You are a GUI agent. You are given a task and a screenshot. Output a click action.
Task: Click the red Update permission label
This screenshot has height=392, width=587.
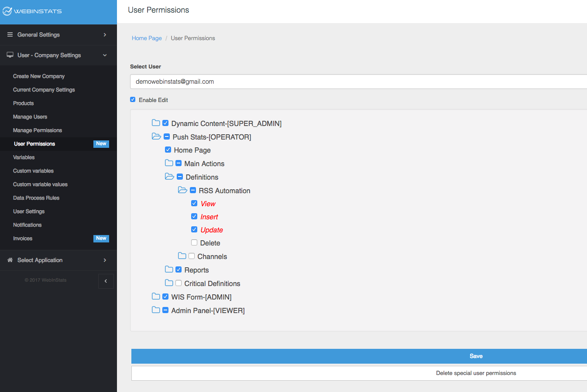(212, 230)
